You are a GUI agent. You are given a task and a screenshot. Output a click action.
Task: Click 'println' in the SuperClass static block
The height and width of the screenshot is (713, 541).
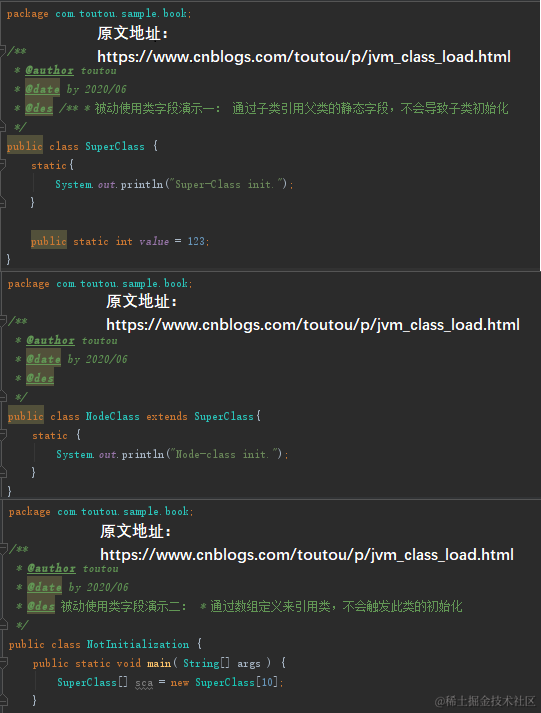142,184
